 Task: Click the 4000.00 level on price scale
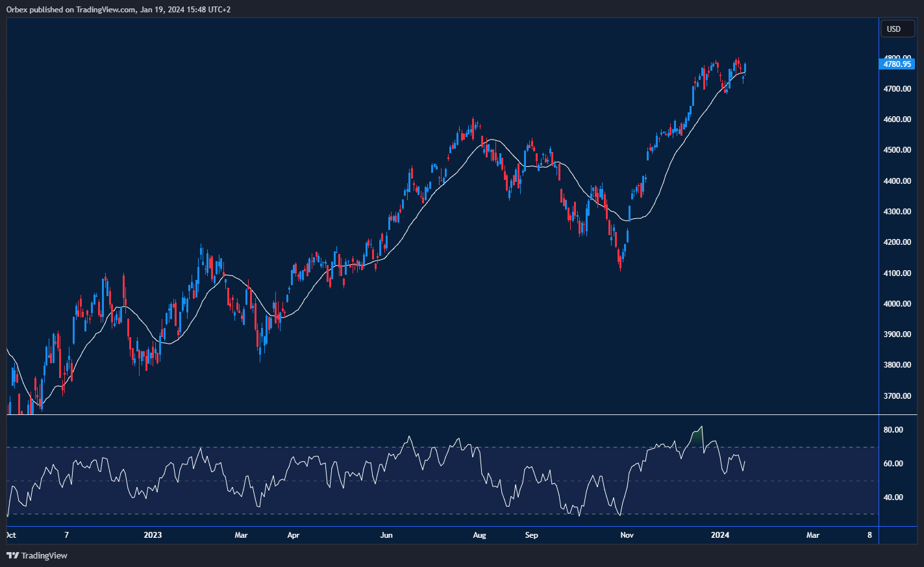[x=897, y=304]
